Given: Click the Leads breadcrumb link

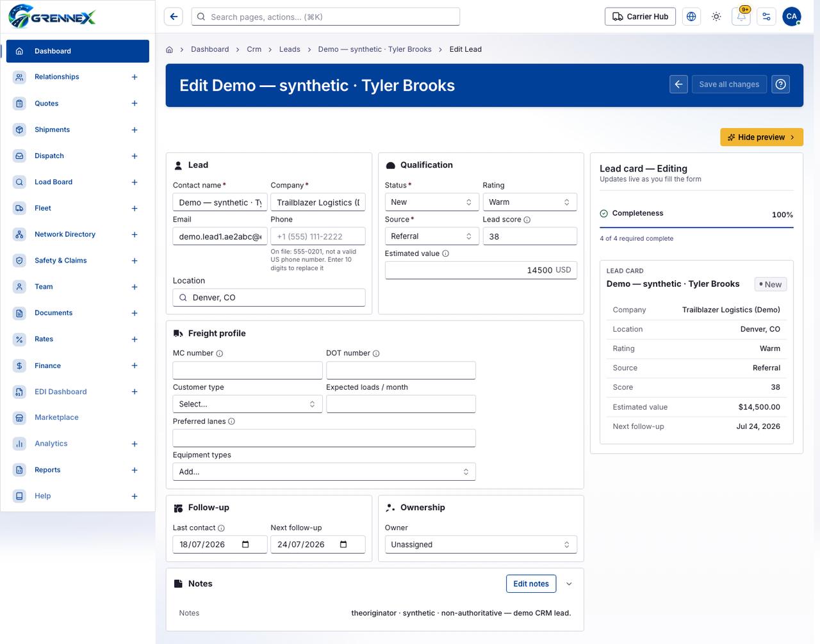Looking at the screenshot, I should [290, 49].
